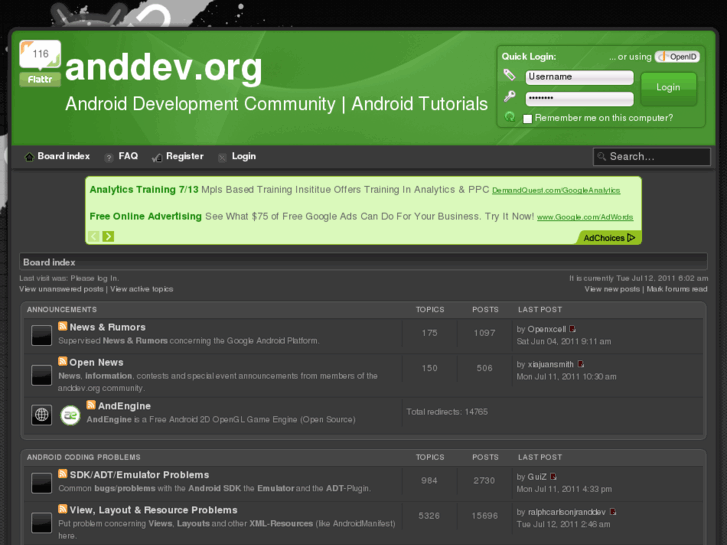Image resolution: width=727 pixels, height=545 pixels.
Task: Open Board index in the navigation bar
Action: [x=64, y=156]
